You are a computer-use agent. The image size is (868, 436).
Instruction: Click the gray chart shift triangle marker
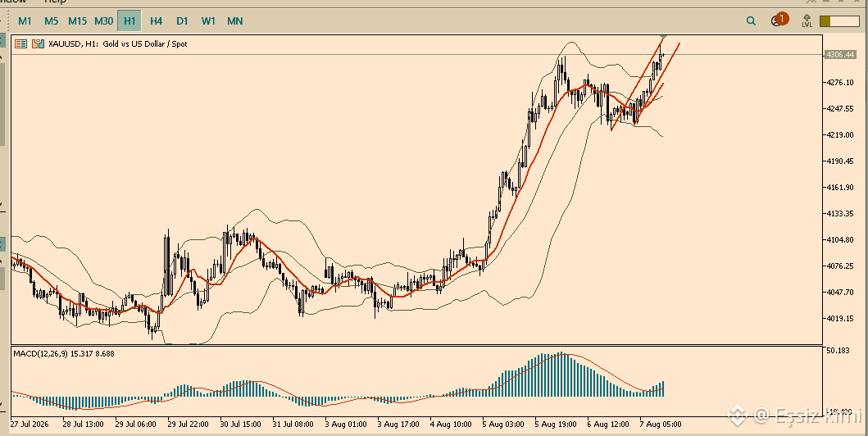(x=664, y=37)
